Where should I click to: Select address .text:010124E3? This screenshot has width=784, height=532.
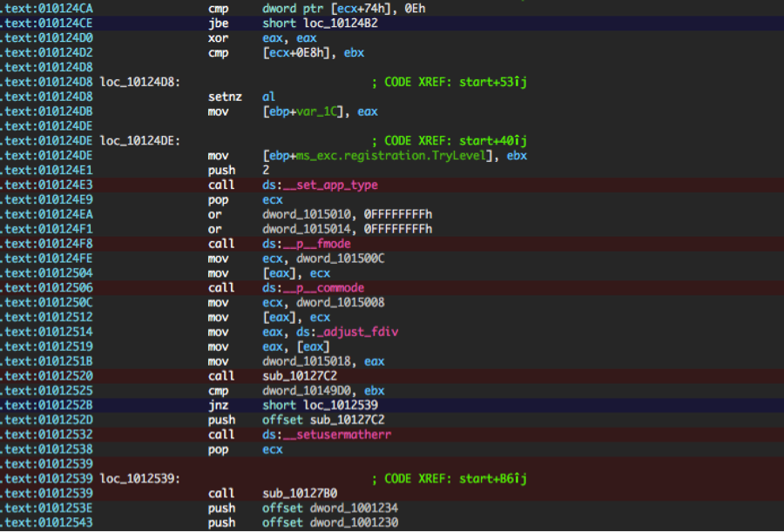[47, 185]
